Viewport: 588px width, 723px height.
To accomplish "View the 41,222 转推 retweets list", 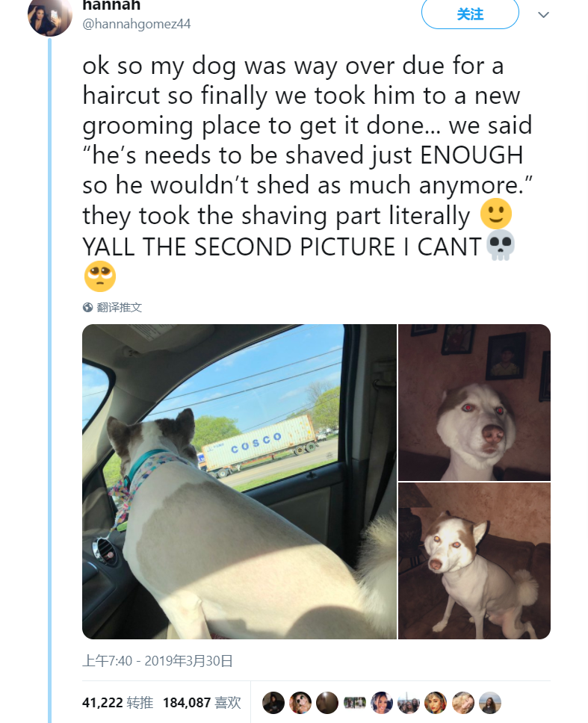I will [117, 703].
